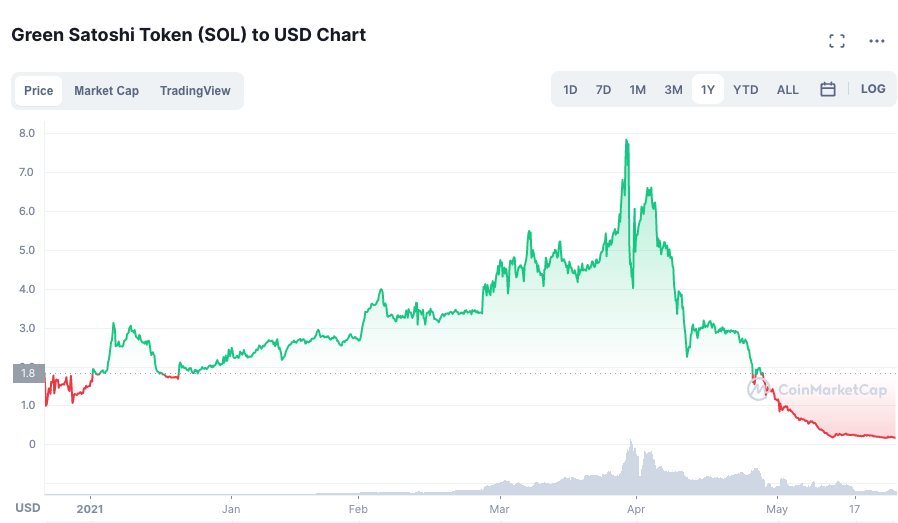Switch to the Price tab
This screenshot has height=523, width=898.
click(39, 91)
